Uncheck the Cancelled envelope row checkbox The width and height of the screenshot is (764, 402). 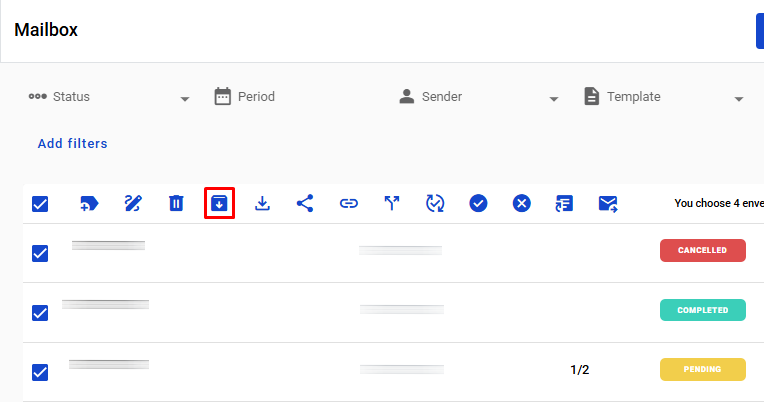[x=40, y=253]
